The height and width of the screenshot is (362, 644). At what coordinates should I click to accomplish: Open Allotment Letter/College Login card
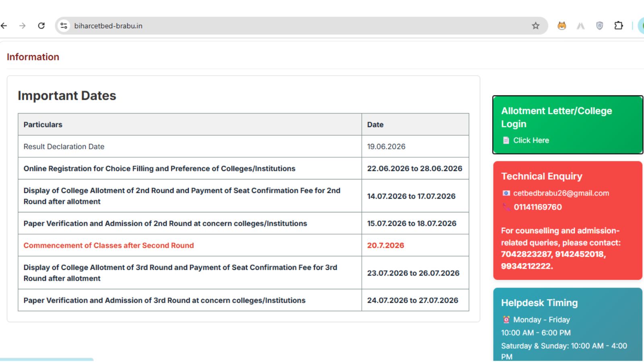pyautogui.click(x=568, y=125)
